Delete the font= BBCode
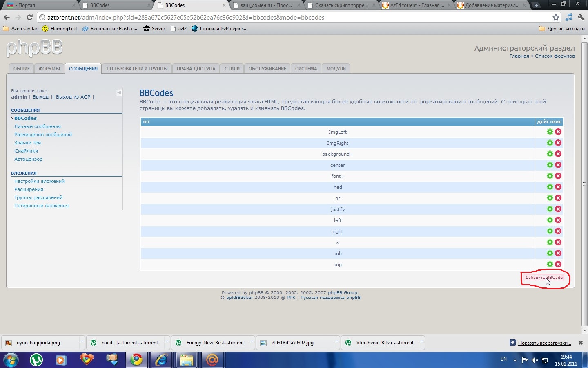Viewport: 588px width, 368px height. [558, 176]
